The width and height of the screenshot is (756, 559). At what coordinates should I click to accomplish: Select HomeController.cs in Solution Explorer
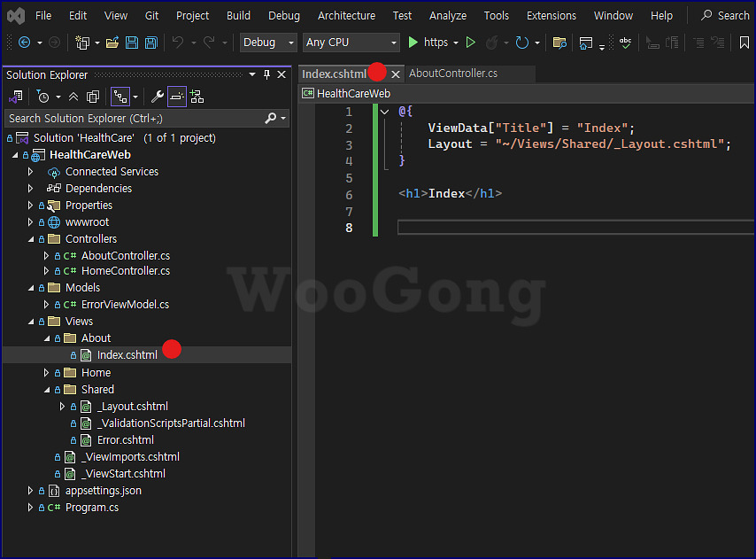click(126, 271)
